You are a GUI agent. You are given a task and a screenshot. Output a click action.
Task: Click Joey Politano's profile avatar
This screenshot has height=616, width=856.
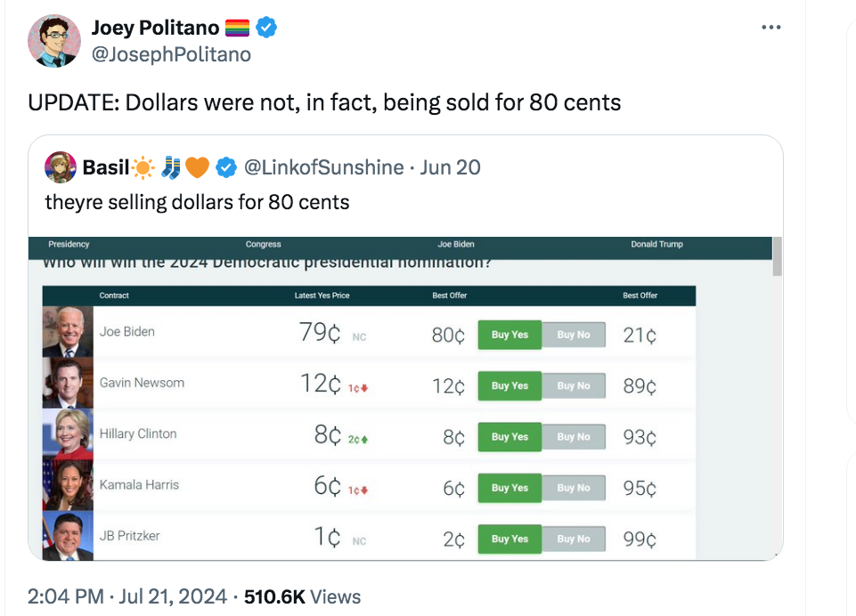click(x=54, y=41)
